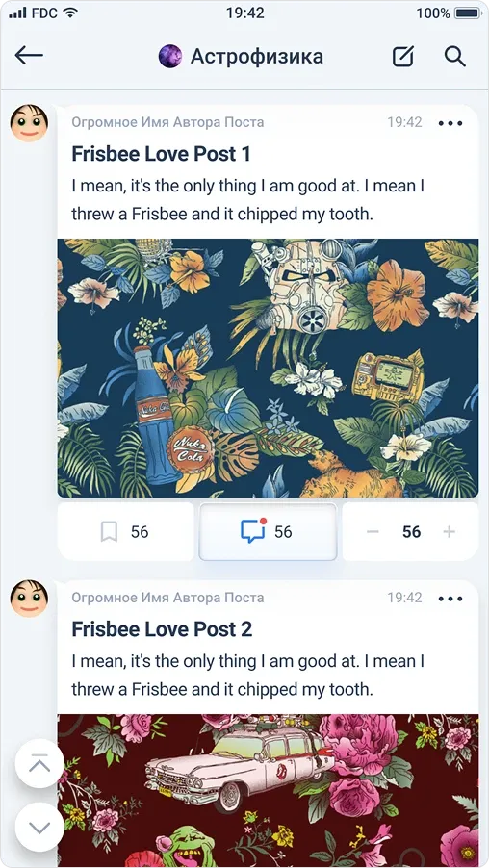The image size is (489, 868).
Task: Upvote post with the plus button
Action: pos(450,532)
